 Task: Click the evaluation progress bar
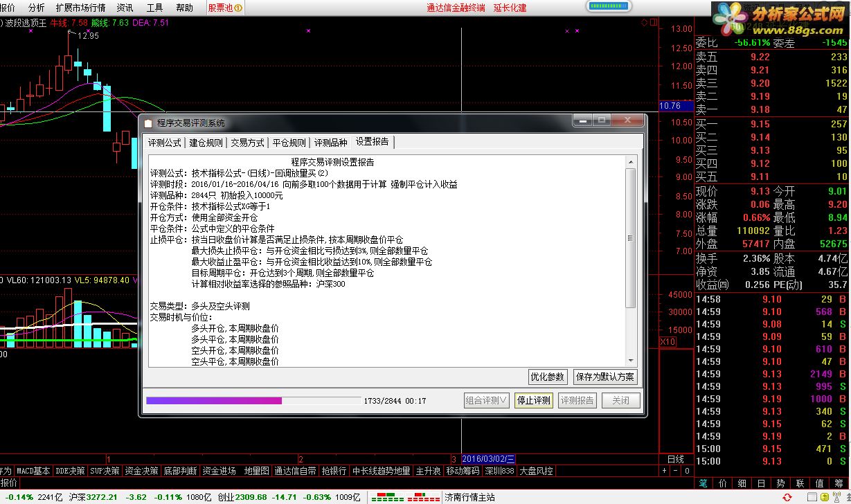253,401
